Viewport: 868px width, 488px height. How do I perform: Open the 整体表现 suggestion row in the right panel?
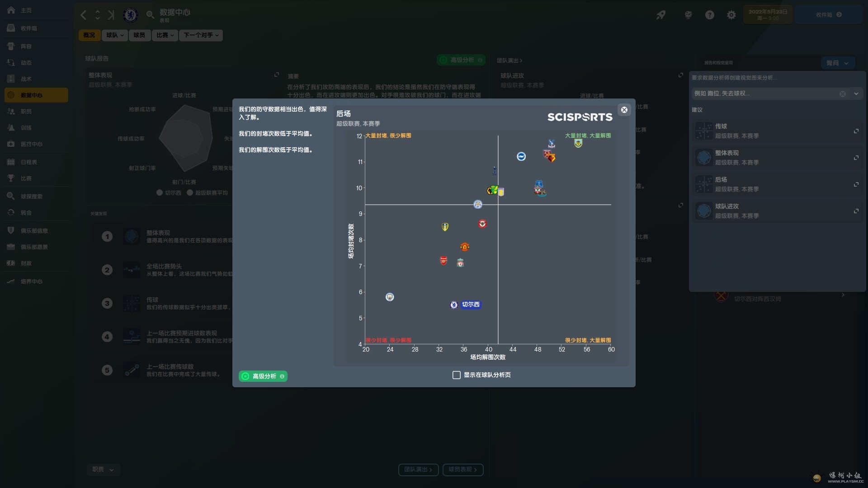coord(777,158)
